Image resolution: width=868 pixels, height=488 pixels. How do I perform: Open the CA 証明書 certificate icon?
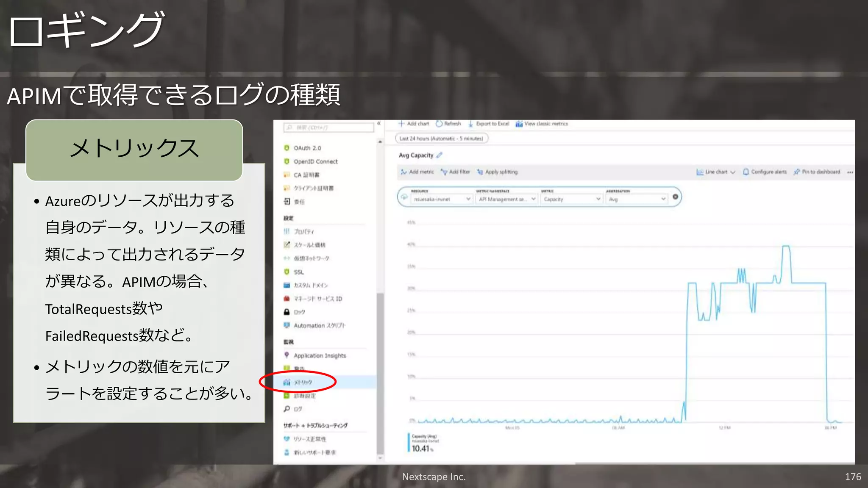[x=287, y=175]
